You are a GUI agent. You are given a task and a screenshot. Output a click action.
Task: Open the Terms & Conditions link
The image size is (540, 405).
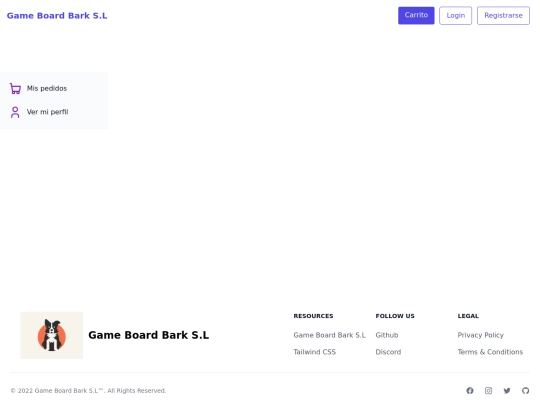490,352
